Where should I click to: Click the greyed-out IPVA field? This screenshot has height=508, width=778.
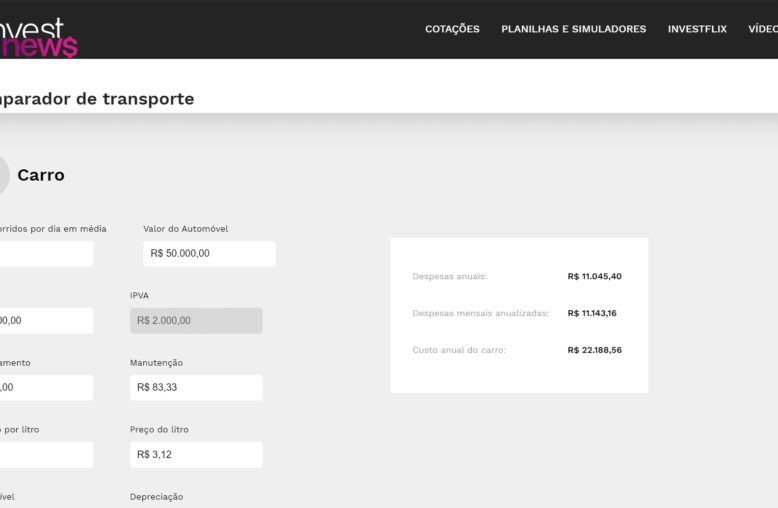(196, 320)
